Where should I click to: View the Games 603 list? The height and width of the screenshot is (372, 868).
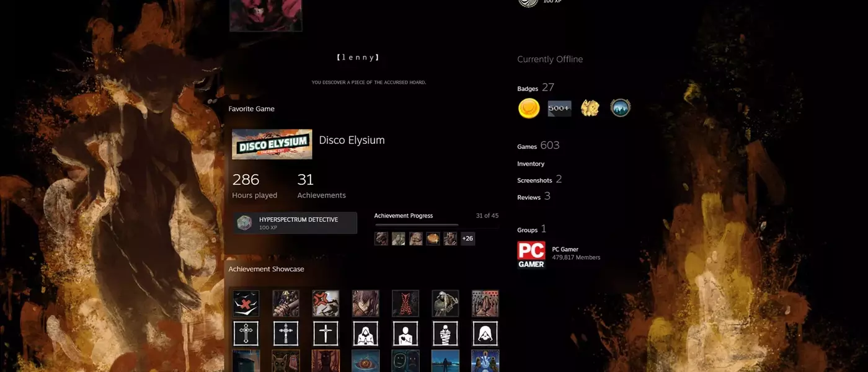pyautogui.click(x=538, y=146)
